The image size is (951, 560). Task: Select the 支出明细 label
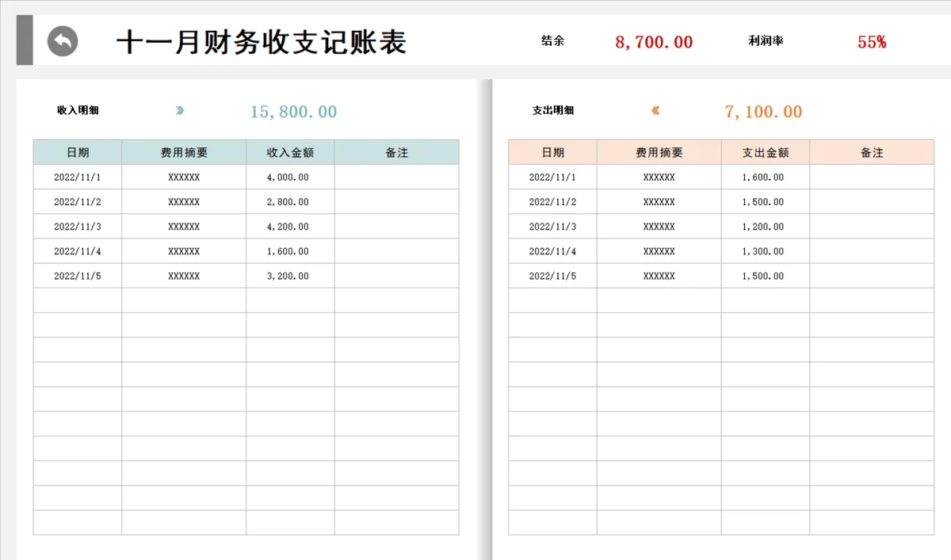553,110
